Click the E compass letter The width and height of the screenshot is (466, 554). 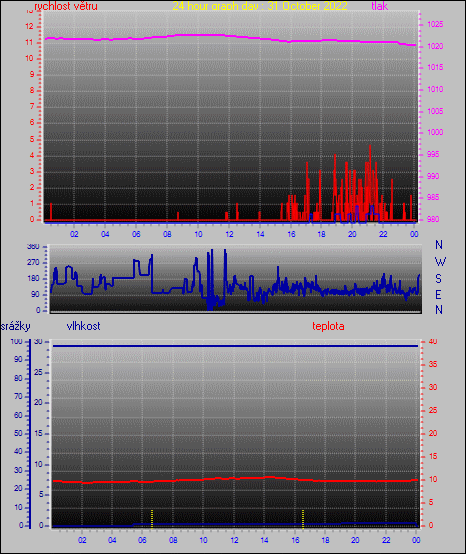tap(438, 294)
